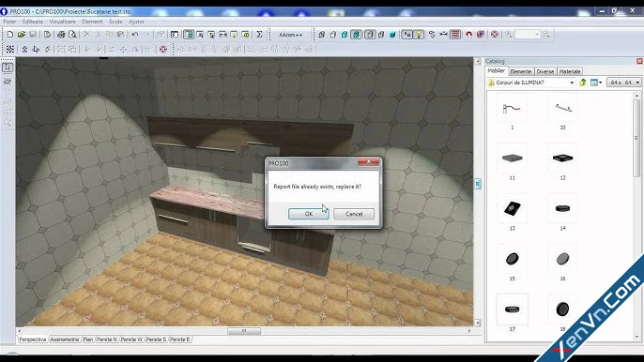Click the viewport horizontal scrollbar thumb
The width and height of the screenshot is (644, 362).
244,331
